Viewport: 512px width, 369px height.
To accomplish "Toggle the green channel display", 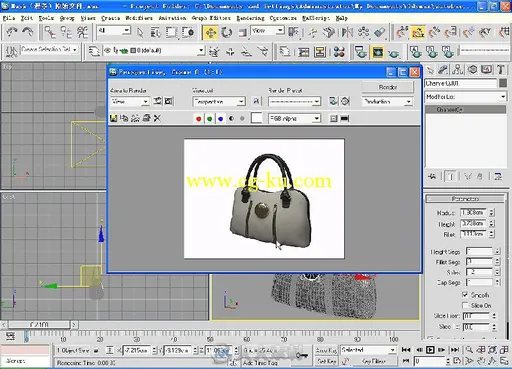I will coord(209,118).
